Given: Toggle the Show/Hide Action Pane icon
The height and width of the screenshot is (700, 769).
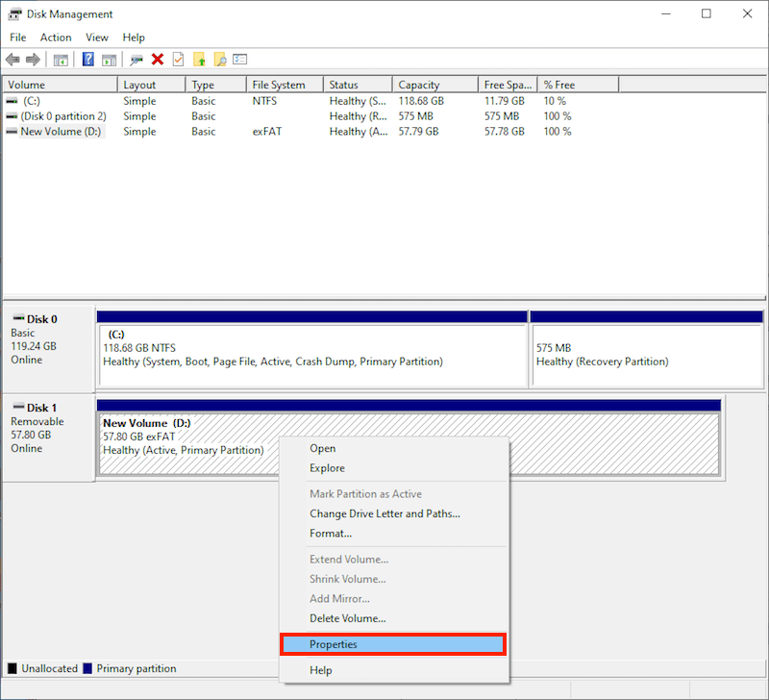Looking at the screenshot, I should click(109, 59).
